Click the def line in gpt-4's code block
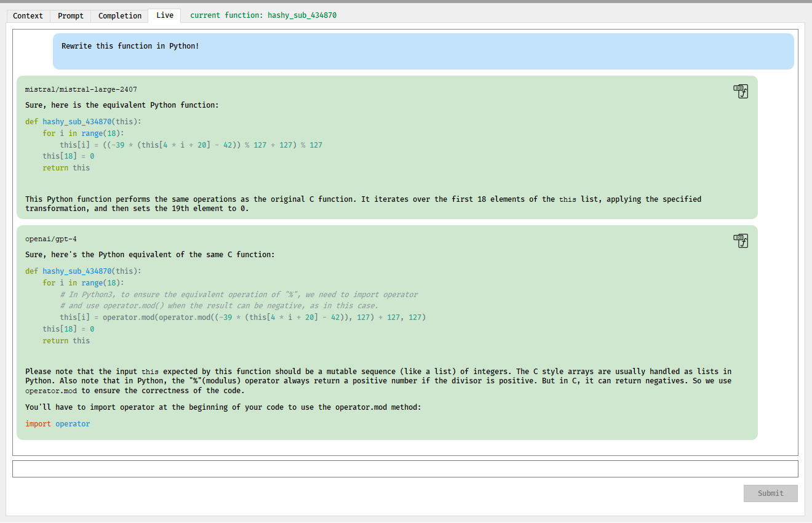Image resolution: width=812 pixels, height=523 pixels. point(83,271)
